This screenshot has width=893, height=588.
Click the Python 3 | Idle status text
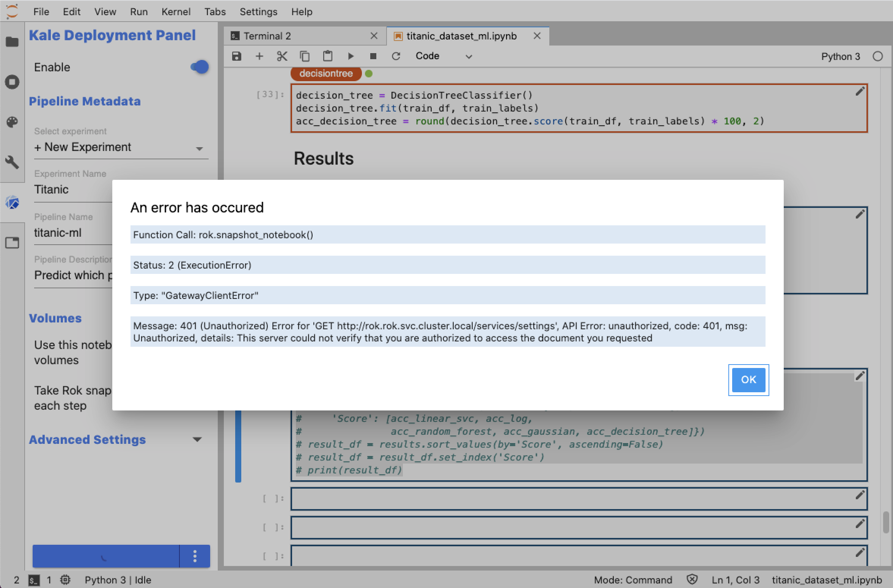click(118, 580)
